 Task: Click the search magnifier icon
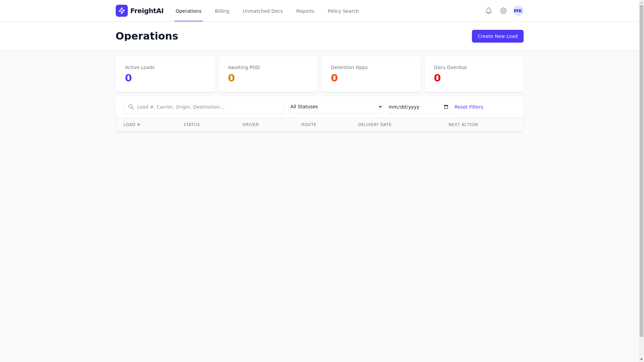tap(131, 107)
